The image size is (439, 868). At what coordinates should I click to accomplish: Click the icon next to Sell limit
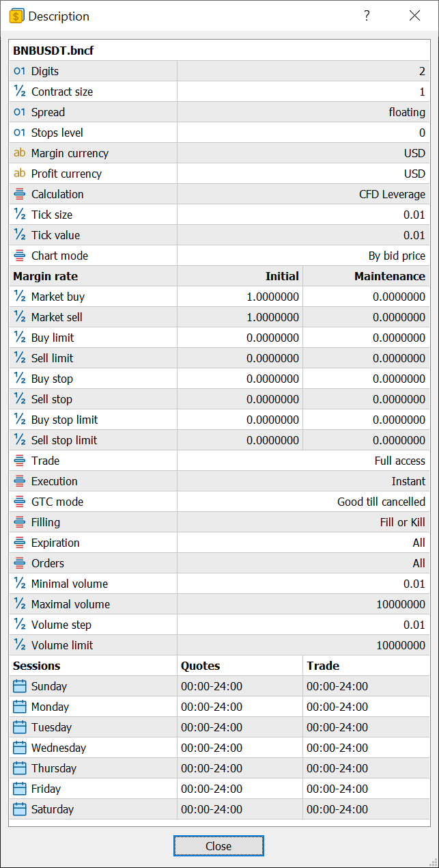(x=19, y=358)
